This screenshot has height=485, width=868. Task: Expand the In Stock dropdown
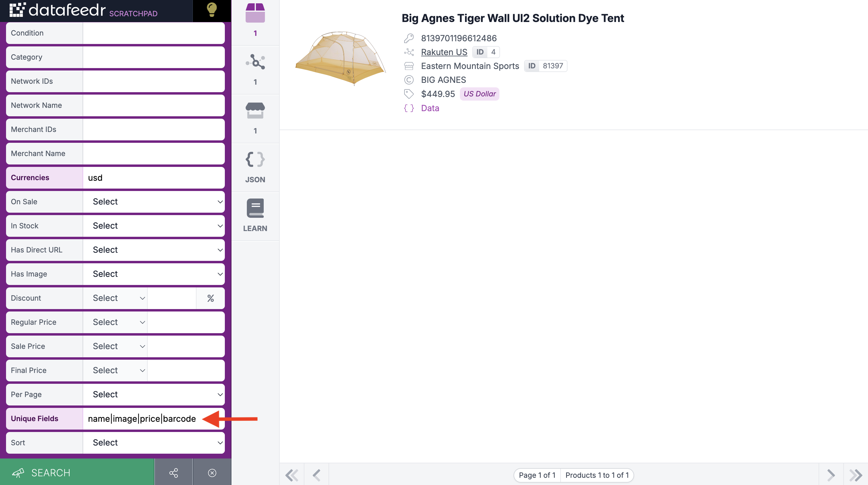(x=154, y=226)
